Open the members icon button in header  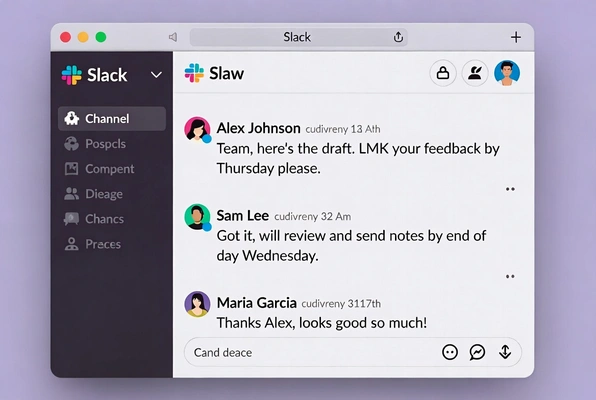point(475,73)
